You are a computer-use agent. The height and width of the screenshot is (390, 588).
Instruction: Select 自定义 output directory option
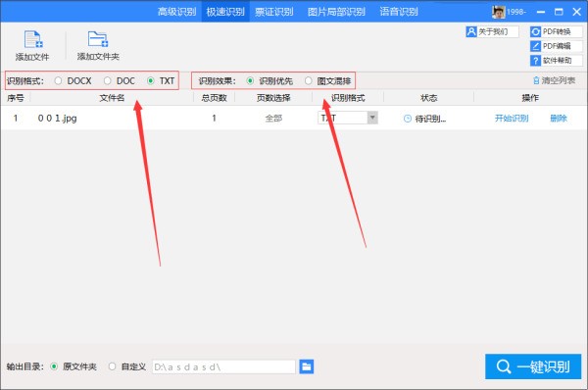pos(112,366)
